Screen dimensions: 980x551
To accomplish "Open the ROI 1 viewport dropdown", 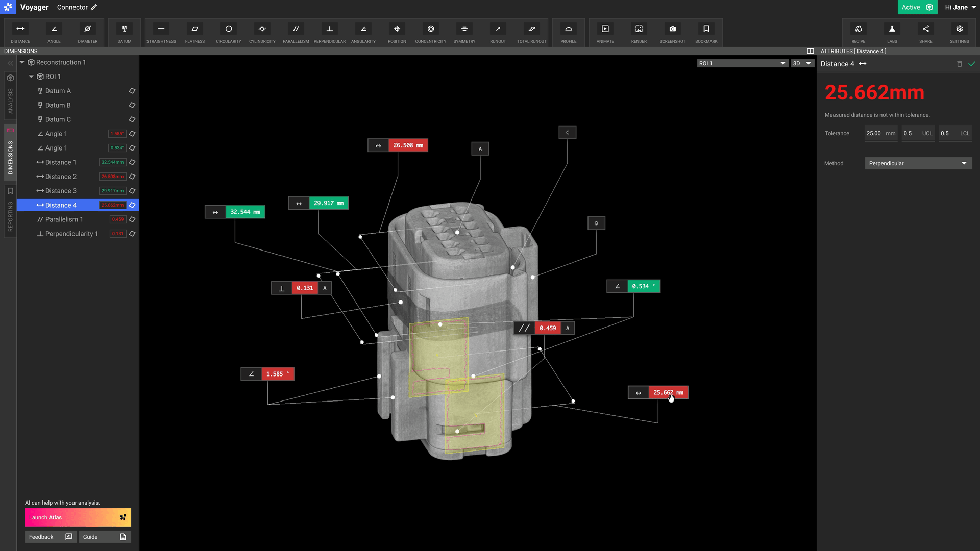I will pos(742,63).
